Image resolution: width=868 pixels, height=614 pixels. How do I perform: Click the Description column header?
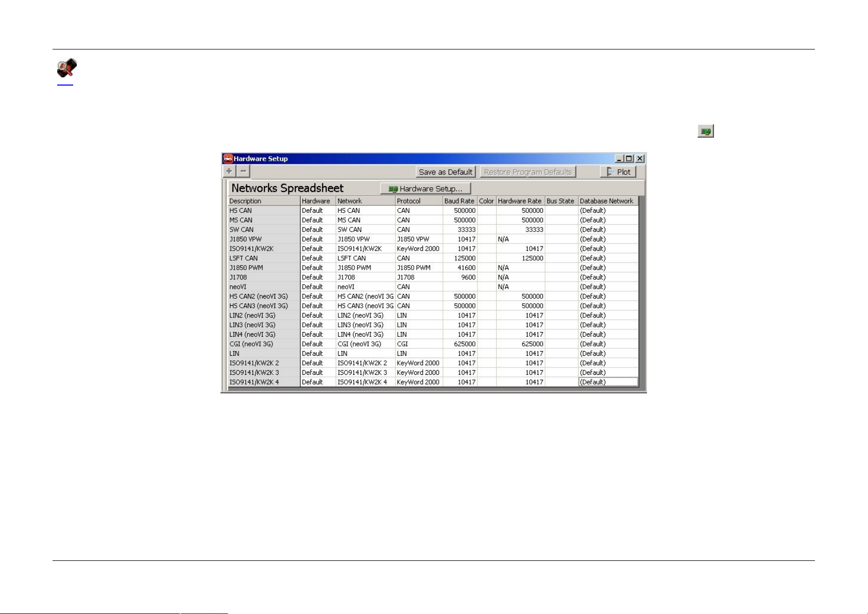[264, 201]
